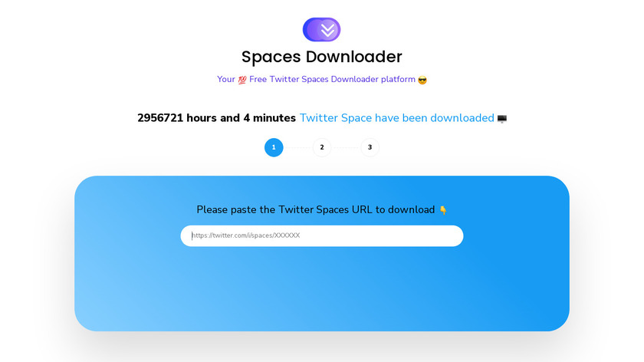Click the sunglasses face emoji after platform

pyautogui.click(x=422, y=80)
